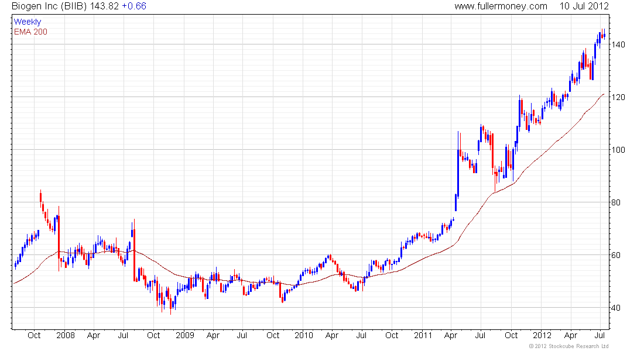Click the first 'Oct' label before 2008
The width and height of the screenshot is (644, 351).
34,335
